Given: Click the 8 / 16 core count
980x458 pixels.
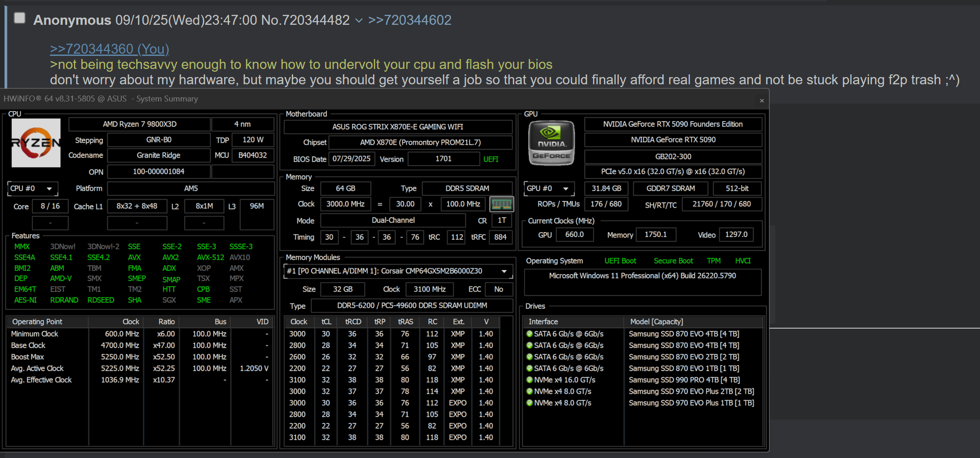Looking at the screenshot, I should (50, 206).
